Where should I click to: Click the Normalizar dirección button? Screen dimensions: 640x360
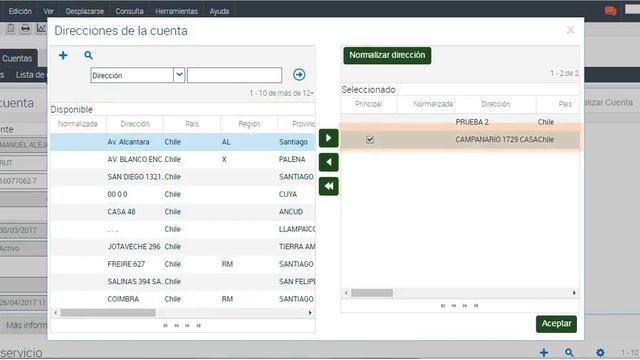click(x=387, y=55)
